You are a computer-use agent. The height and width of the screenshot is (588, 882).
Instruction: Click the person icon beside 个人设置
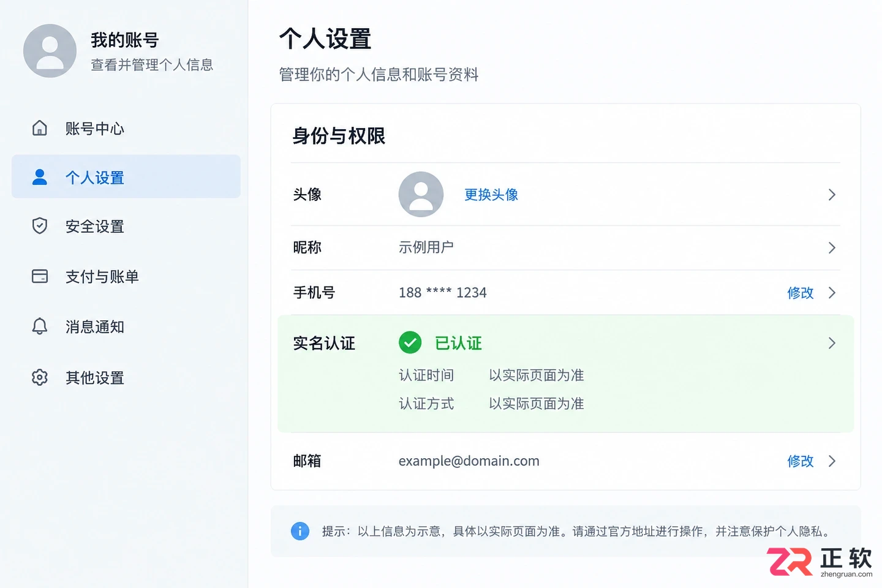click(x=40, y=177)
